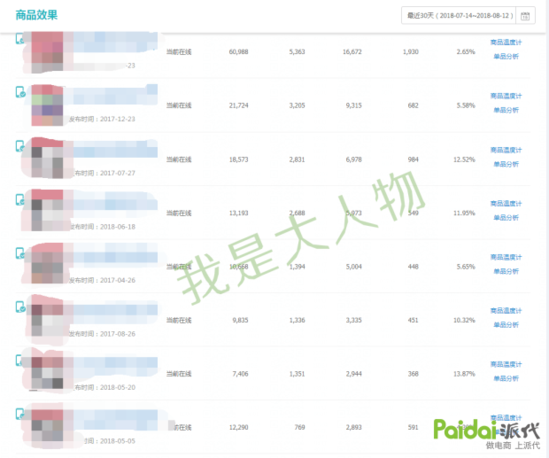Screen dimensions: 549x458
Task: Click the mobile icon in the 60,988 row
Action: [20, 39]
